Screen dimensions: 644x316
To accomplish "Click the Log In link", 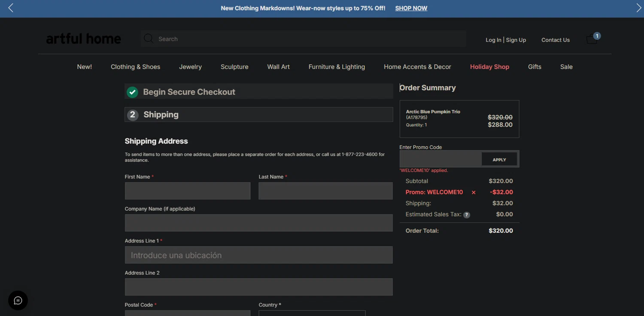I will (493, 40).
